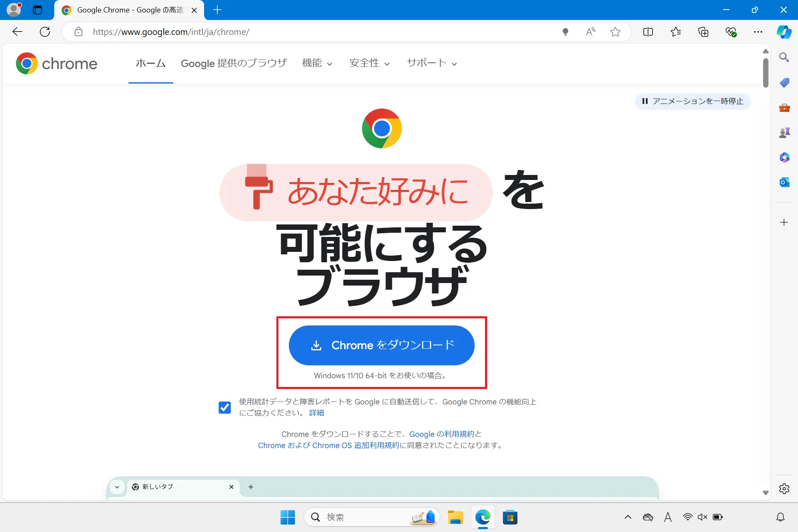Add this page to favorites star
This screenshot has height=532, width=798.
point(615,32)
